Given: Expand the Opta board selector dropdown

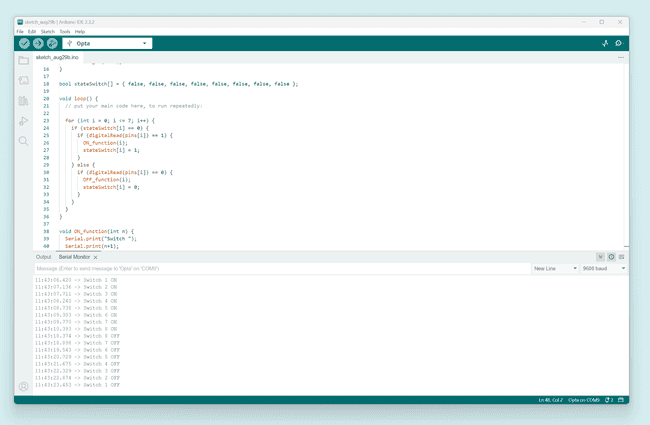Looking at the screenshot, I should click(x=107, y=43).
